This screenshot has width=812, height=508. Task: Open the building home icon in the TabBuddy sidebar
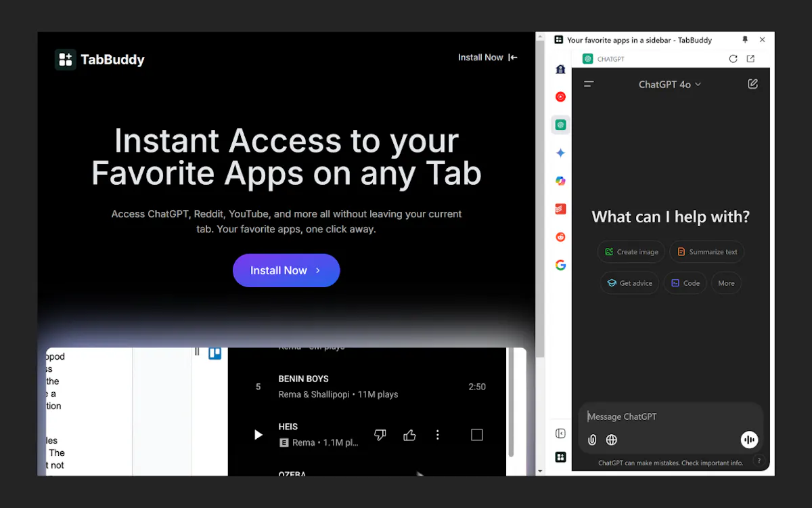click(x=560, y=69)
